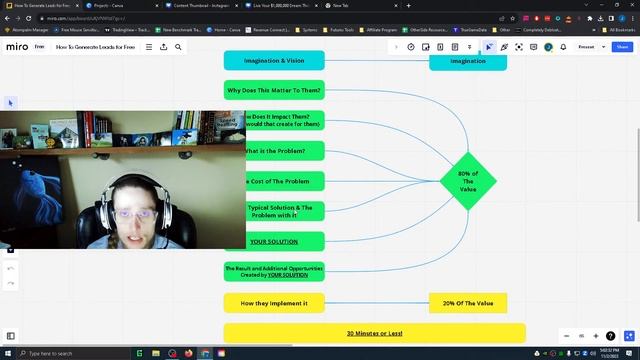Click the board title How To Generate Leads for Free
This screenshot has width=640, height=360.
95,47
